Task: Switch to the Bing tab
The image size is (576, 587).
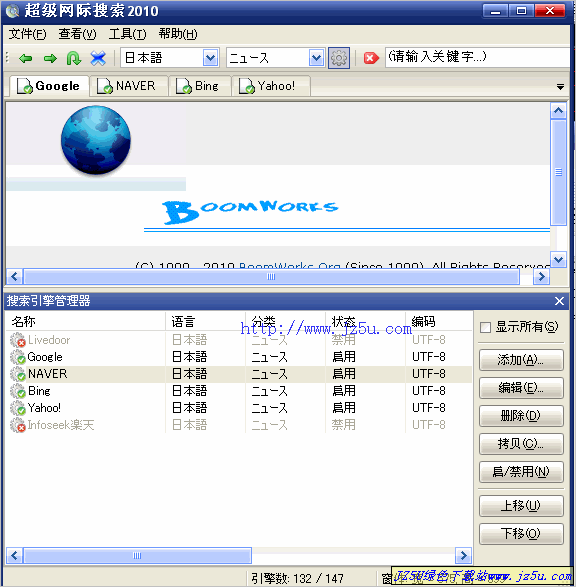Action: point(199,86)
